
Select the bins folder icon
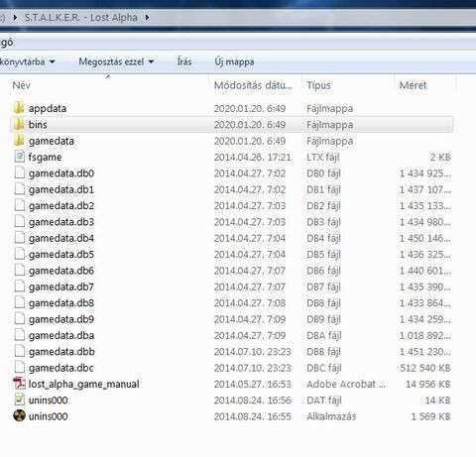19,124
